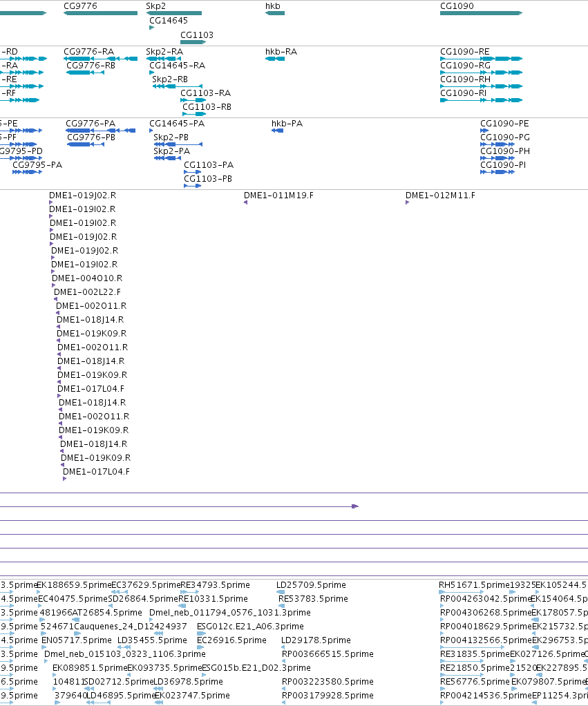Click transcript CG9776-RB label
The height and width of the screenshot is (706, 588).
click(x=91, y=66)
